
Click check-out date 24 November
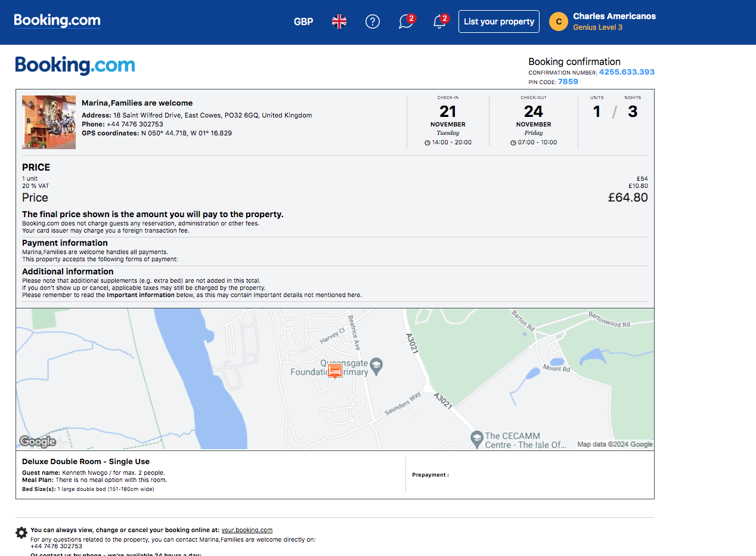[534, 116]
